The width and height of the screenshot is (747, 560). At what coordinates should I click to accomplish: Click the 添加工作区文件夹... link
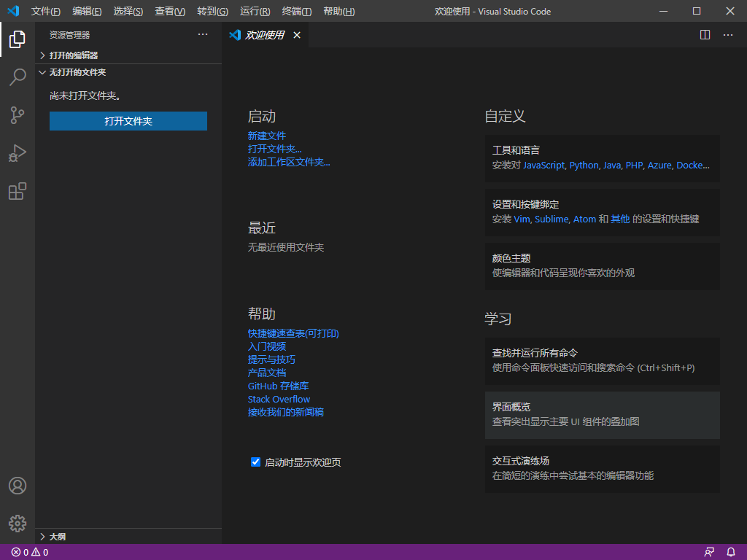tap(289, 163)
